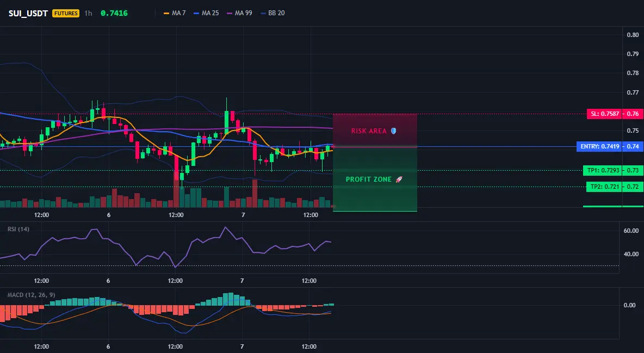Click the 0.76 tag beside the SL label
644x353 pixels.
click(633, 114)
